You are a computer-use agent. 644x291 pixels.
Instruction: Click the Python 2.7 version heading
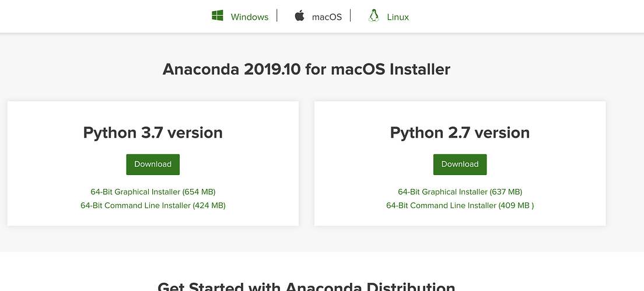[460, 132]
